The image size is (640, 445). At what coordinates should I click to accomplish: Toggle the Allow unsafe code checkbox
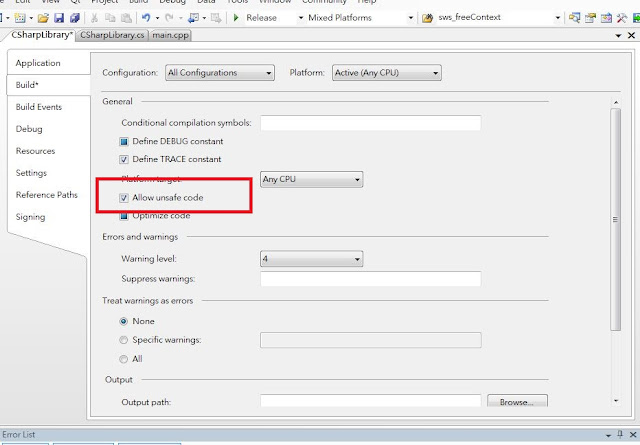coord(124,198)
